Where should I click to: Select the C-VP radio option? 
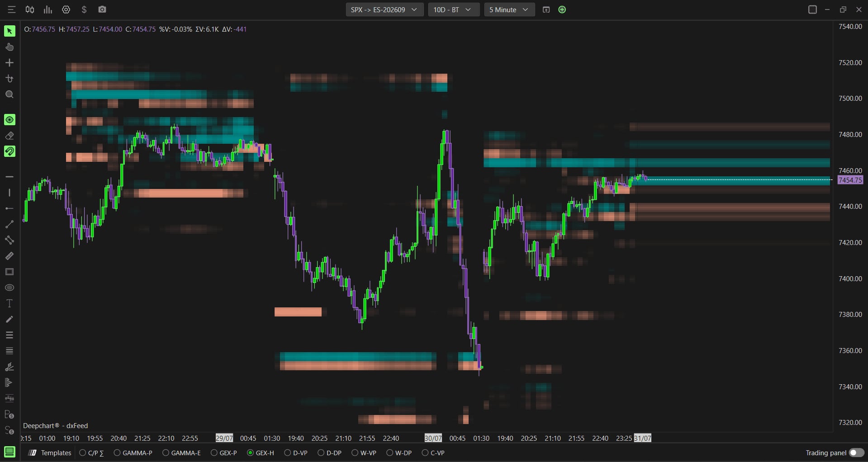pyautogui.click(x=433, y=453)
